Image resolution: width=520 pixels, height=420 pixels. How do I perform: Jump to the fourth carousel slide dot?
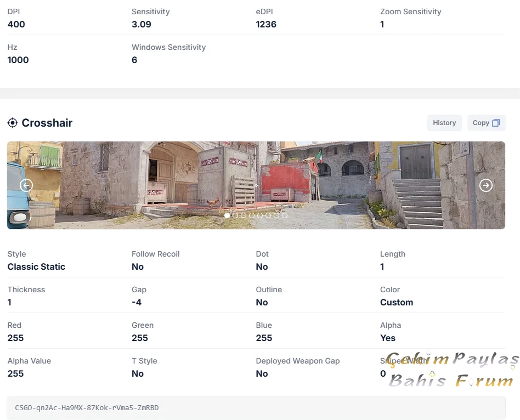pos(252,215)
